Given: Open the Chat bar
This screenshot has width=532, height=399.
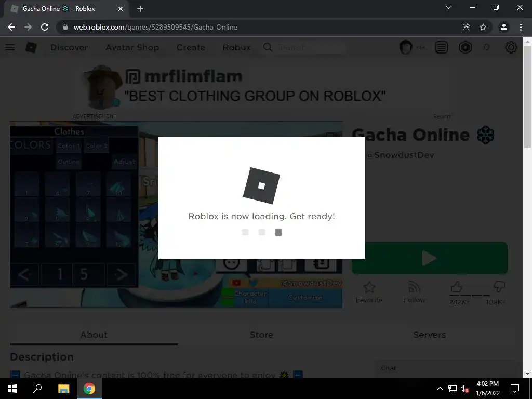Looking at the screenshot, I should coord(445,368).
